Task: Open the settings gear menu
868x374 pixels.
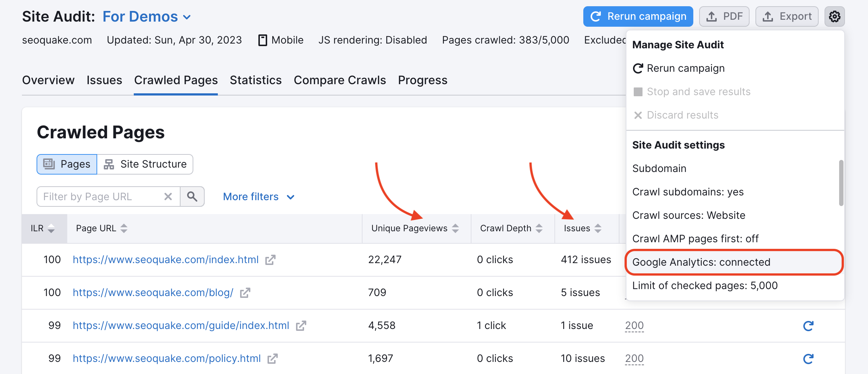Action: 834,16
